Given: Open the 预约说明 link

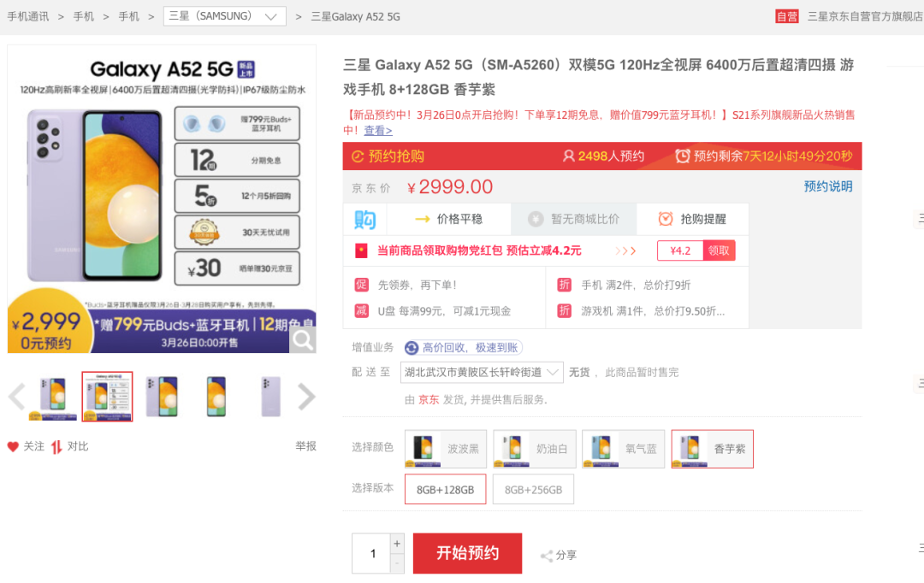Looking at the screenshot, I should [828, 186].
